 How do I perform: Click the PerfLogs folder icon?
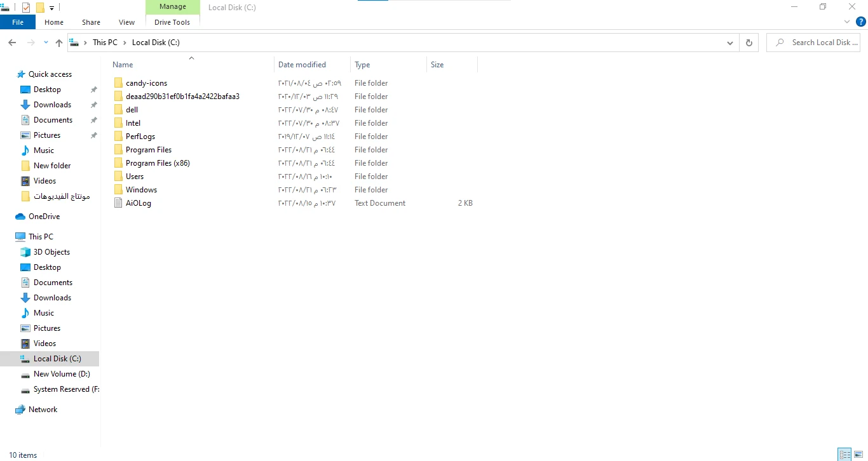[118, 137]
